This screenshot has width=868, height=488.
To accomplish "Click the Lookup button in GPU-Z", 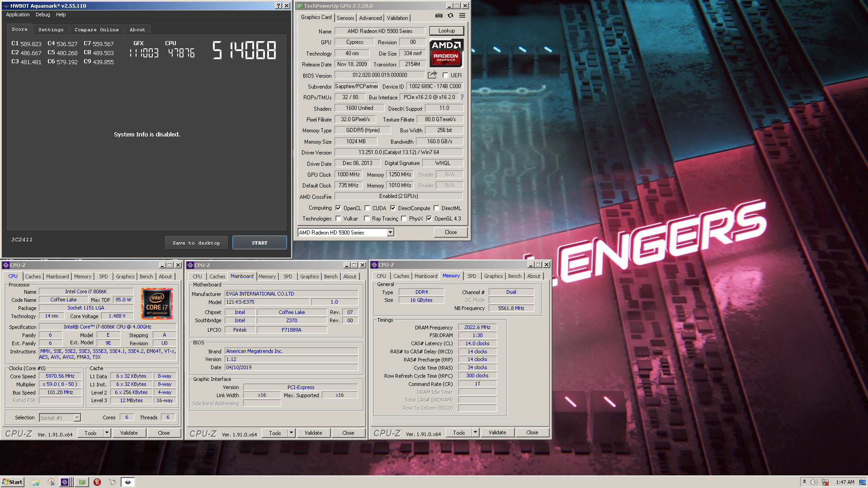I will pos(446,31).
